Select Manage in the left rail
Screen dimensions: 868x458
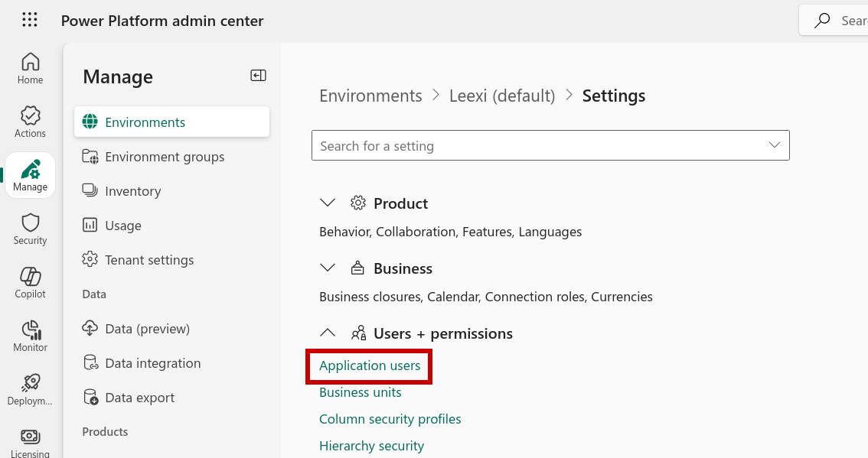coord(30,175)
